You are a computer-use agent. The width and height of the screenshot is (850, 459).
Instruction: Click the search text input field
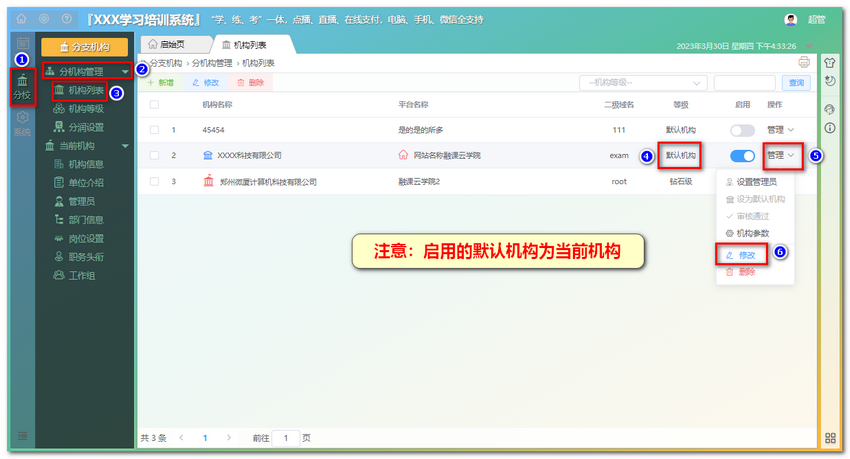point(744,83)
